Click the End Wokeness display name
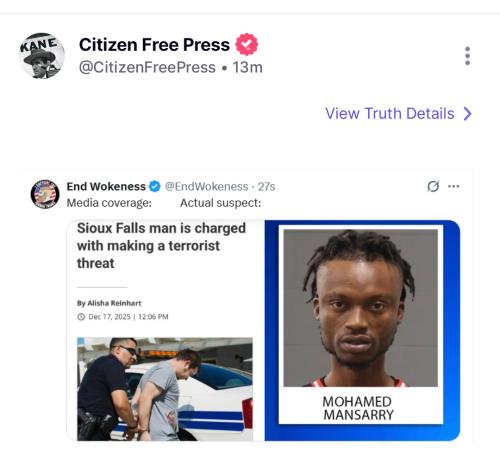 tap(106, 186)
